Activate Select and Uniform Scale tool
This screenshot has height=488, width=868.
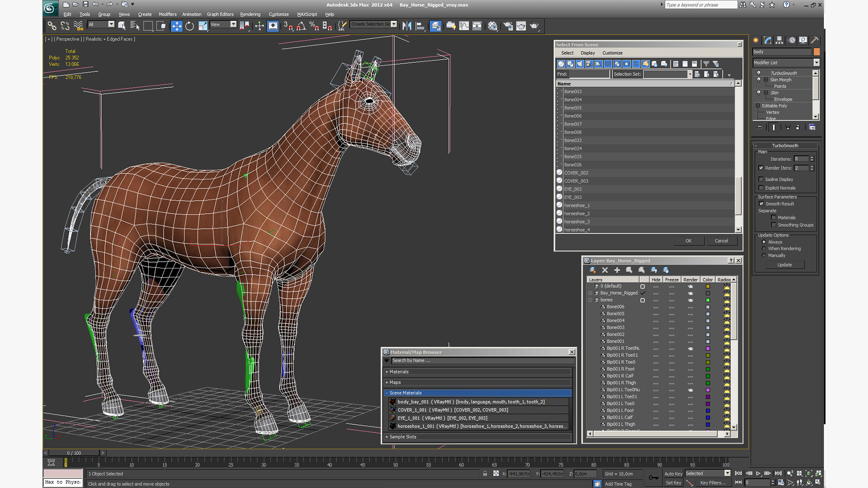click(203, 26)
